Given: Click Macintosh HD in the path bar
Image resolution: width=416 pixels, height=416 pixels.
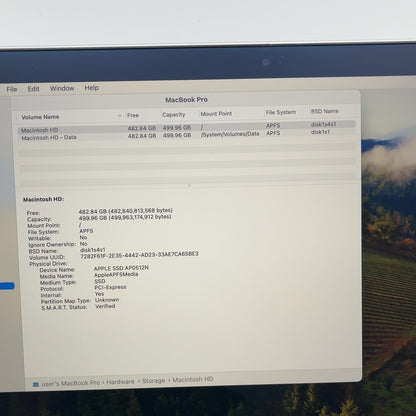Looking at the screenshot, I should (193, 379).
